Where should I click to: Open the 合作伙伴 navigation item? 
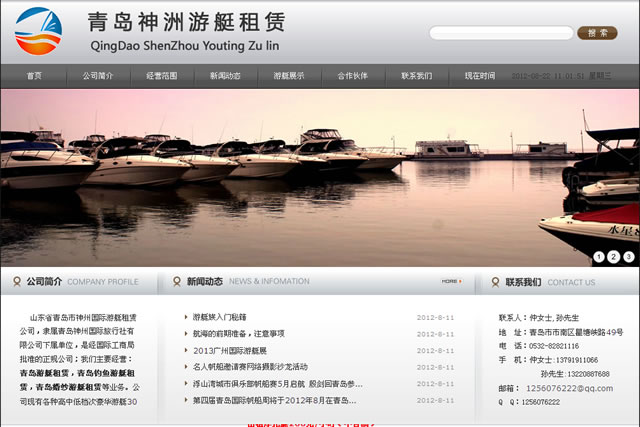pos(352,76)
